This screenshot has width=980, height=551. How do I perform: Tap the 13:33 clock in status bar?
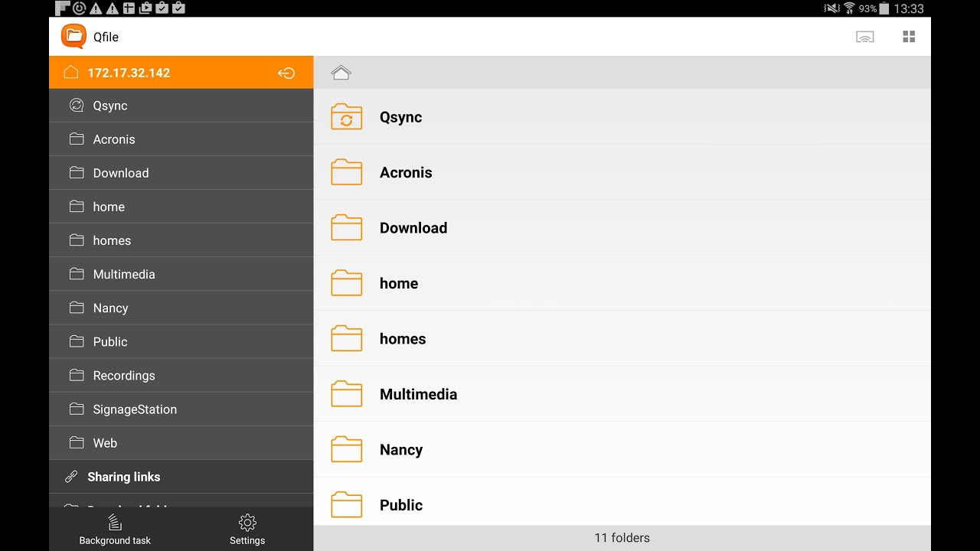pyautogui.click(x=909, y=8)
